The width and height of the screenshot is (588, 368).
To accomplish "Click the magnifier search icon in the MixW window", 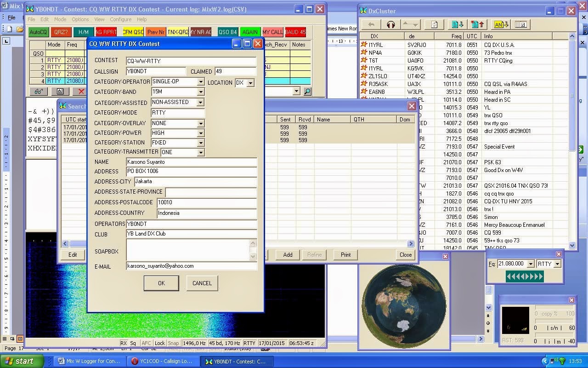I will tap(307, 92).
